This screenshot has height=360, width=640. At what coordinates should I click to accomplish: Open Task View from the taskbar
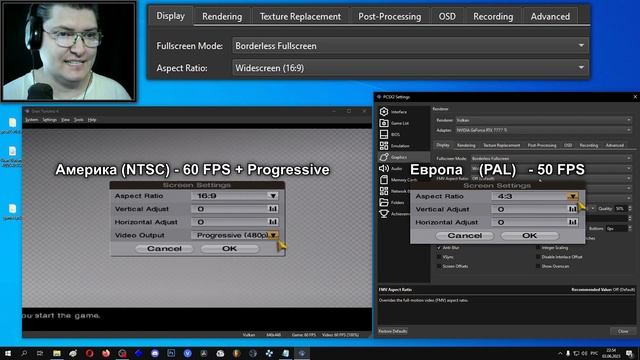pos(40,353)
